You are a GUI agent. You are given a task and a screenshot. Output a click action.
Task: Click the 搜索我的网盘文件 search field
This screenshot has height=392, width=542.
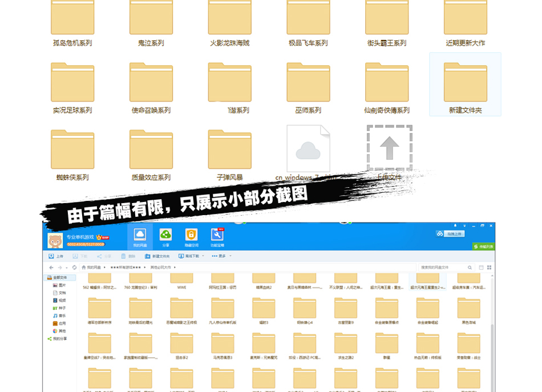(442, 267)
